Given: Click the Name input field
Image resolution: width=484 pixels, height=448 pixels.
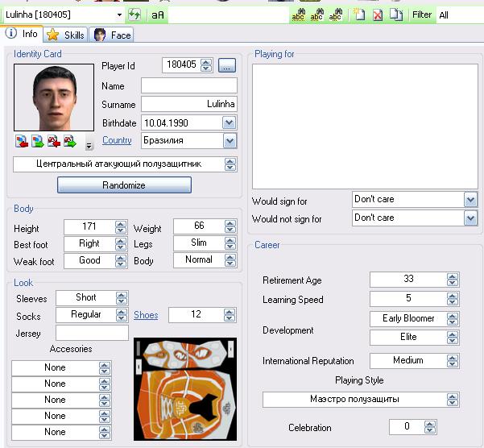Looking at the screenshot, I should pos(189,85).
